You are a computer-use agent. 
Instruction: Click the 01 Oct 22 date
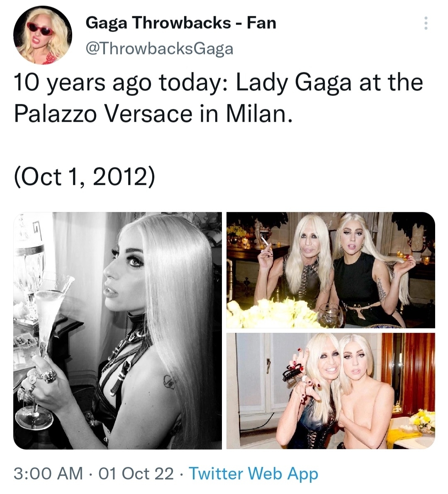click(x=136, y=474)
